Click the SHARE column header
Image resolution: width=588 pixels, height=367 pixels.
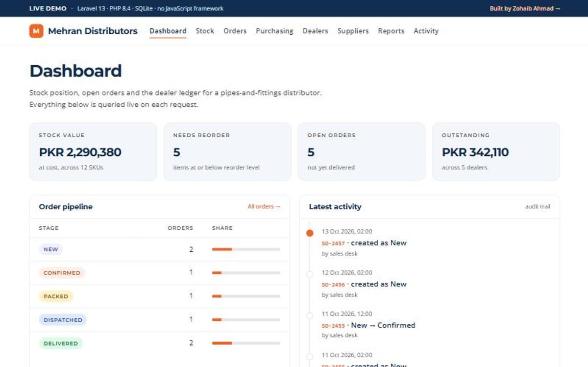coord(222,228)
